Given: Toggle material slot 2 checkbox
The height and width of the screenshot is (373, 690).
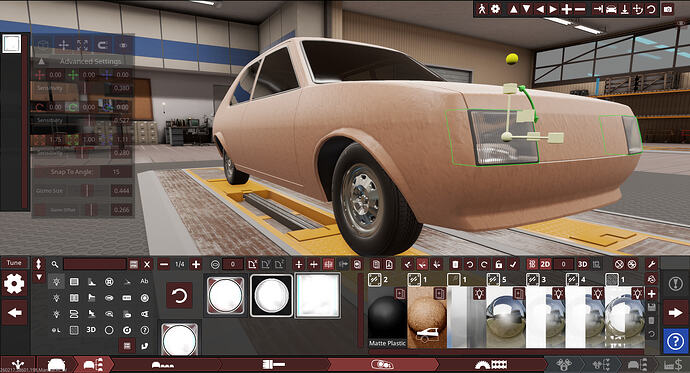Looking at the screenshot, I should pos(374,279).
